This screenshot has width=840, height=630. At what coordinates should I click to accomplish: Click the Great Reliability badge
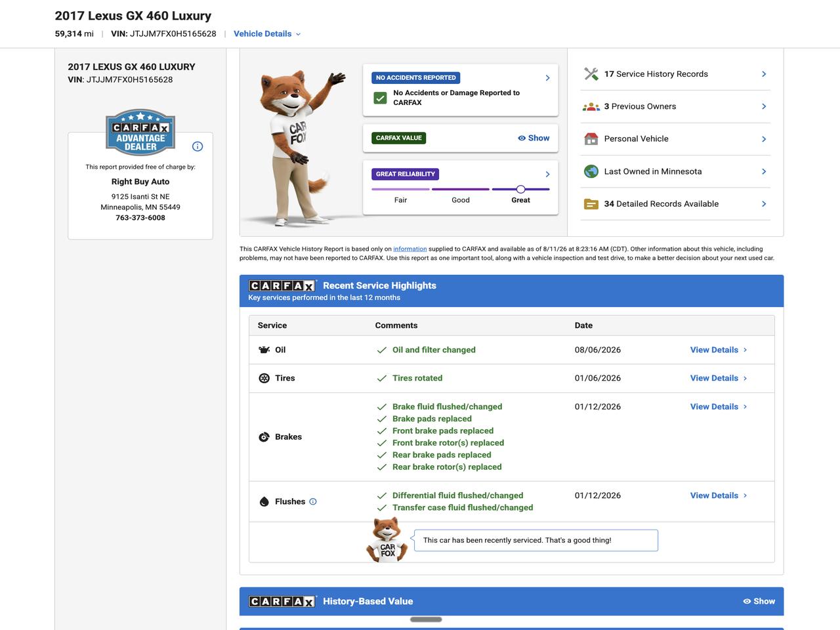406,174
